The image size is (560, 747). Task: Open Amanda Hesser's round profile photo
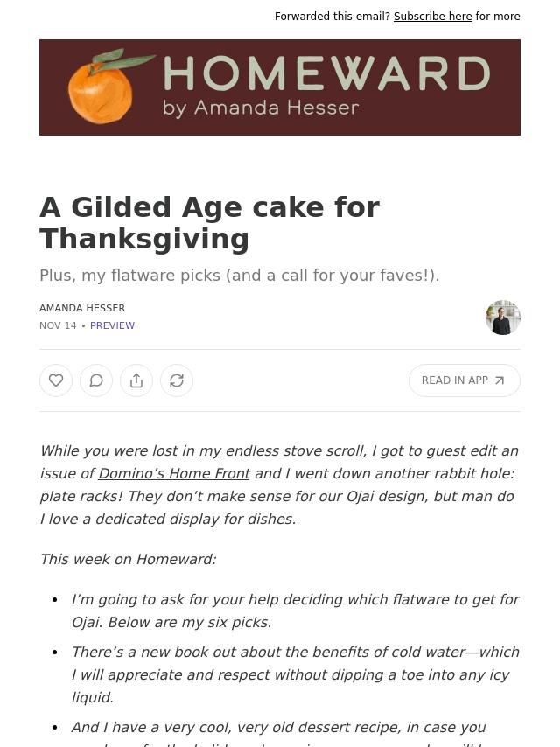coord(503,318)
